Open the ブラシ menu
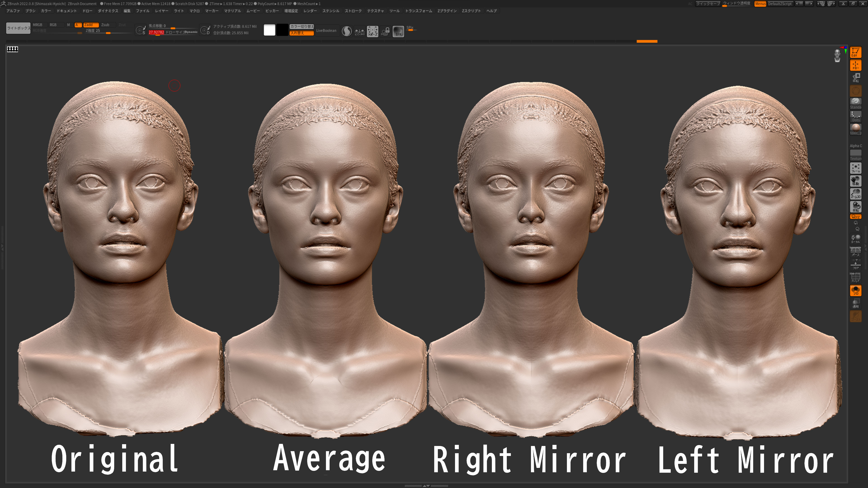The height and width of the screenshot is (488, 868). click(30, 11)
